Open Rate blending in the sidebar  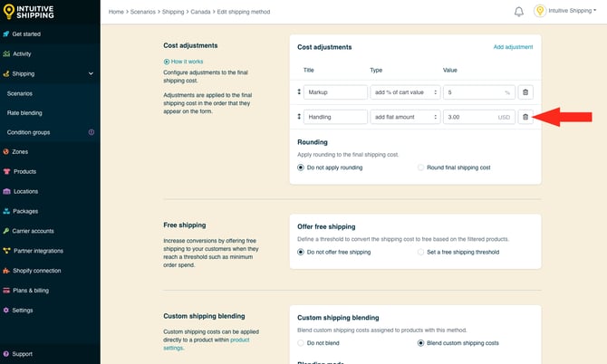(24, 113)
